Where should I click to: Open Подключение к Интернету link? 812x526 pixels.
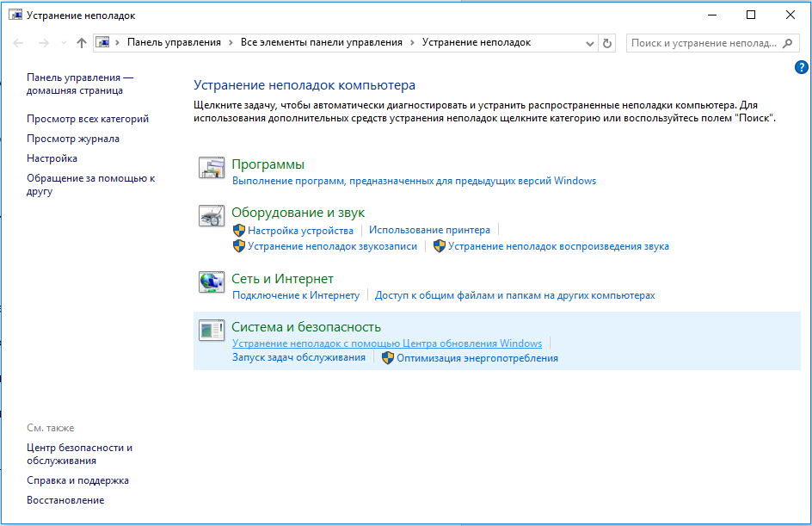pos(296,295)
